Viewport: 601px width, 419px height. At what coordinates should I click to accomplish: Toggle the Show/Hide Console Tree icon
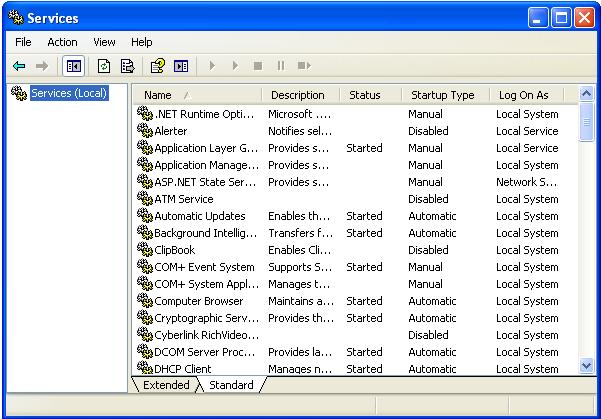[74, 66]
